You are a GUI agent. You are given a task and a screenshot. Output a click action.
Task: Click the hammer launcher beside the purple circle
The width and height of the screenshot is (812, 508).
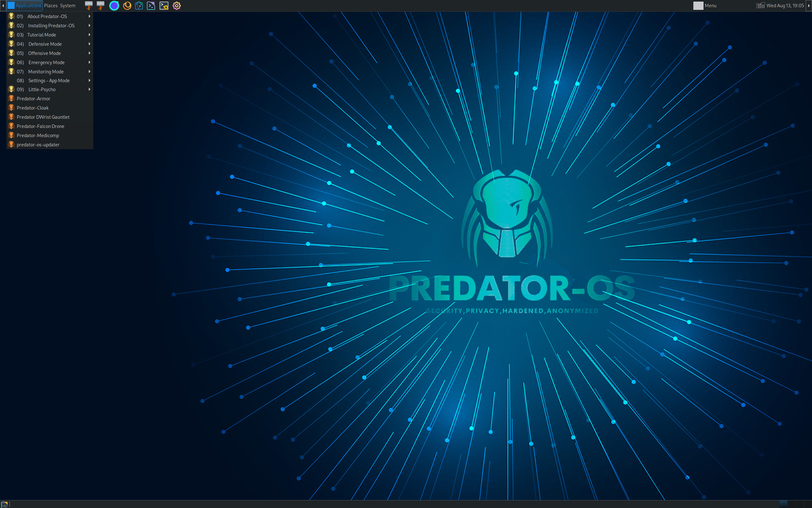pos(100,6)
